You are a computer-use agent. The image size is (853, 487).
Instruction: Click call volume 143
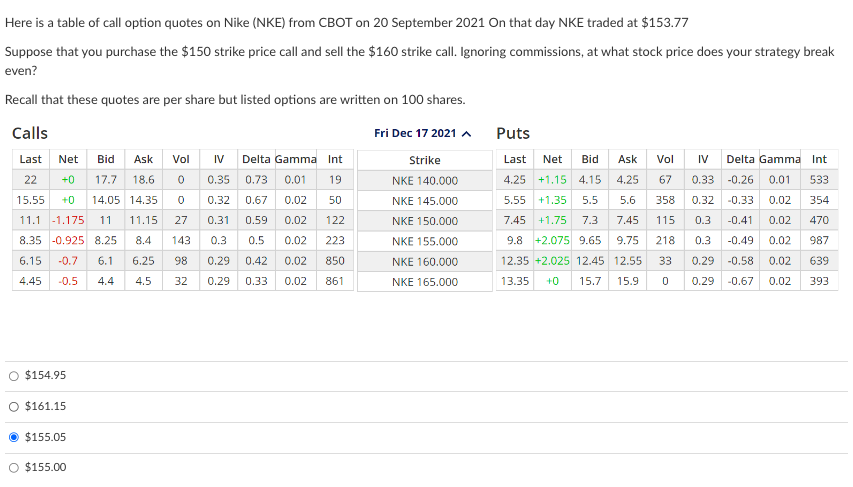181,241
